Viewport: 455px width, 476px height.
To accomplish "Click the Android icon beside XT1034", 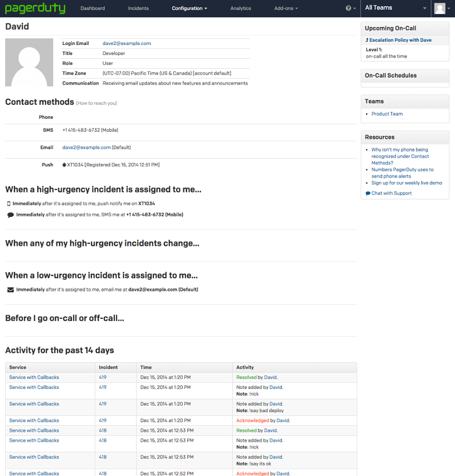I will [64, 165].
